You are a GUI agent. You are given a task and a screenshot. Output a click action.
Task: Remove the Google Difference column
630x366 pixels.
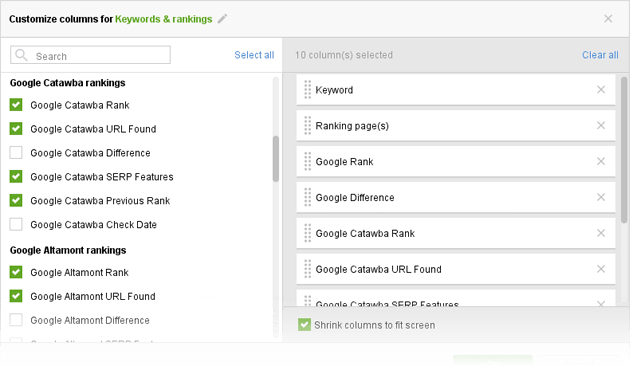(601, 197)
